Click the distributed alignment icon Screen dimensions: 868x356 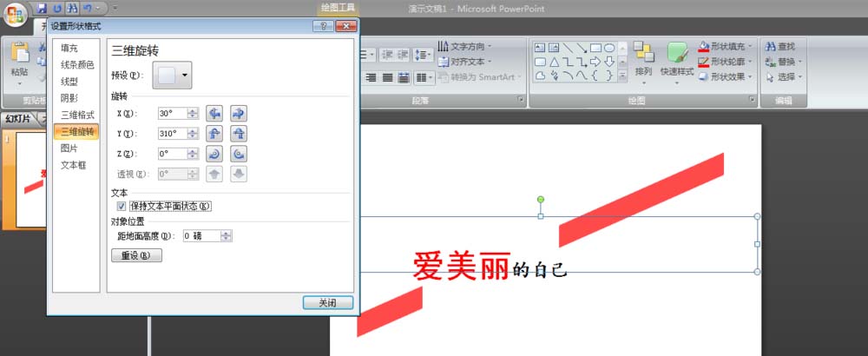[x=404, y=78]
